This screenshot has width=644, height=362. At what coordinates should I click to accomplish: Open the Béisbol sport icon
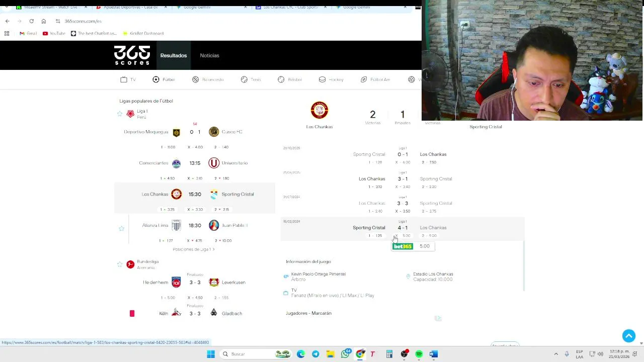pos(281,79)
